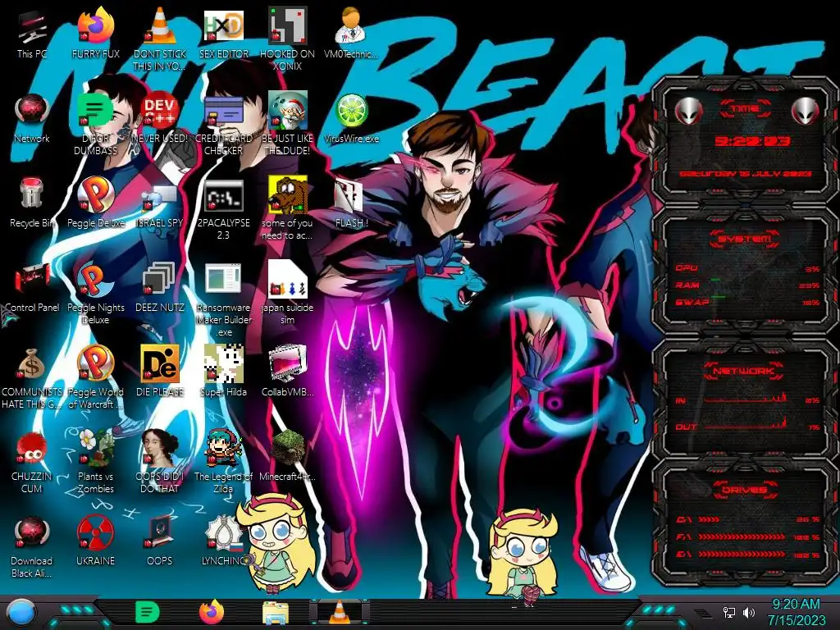Click the right alien head in TIME widget
The width and height of the screenshot is (840, 630).
(x=805, y=111)
